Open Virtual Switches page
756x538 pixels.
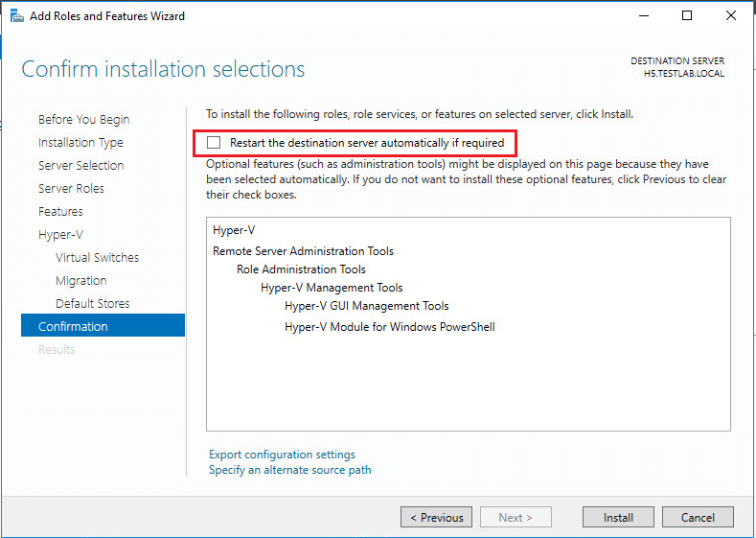point(97,258)
